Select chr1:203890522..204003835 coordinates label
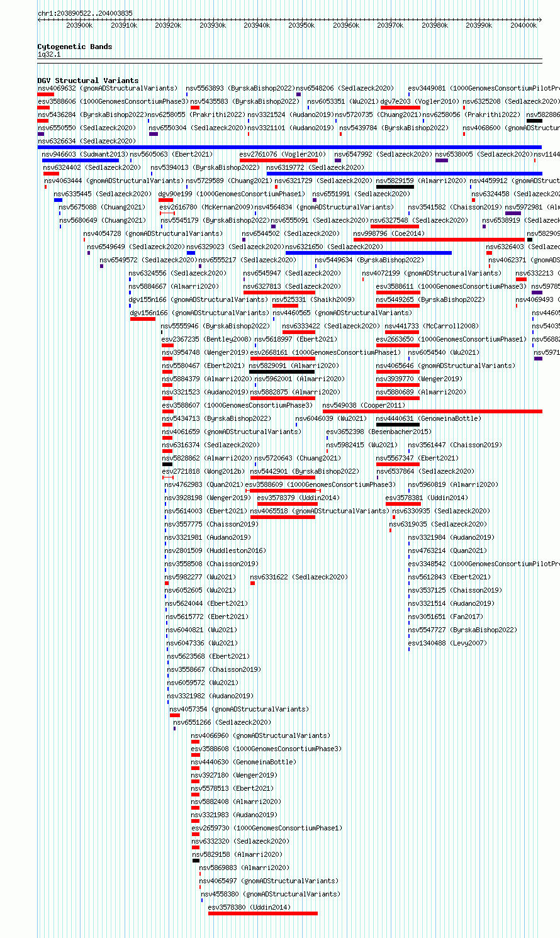 (85, 13)
